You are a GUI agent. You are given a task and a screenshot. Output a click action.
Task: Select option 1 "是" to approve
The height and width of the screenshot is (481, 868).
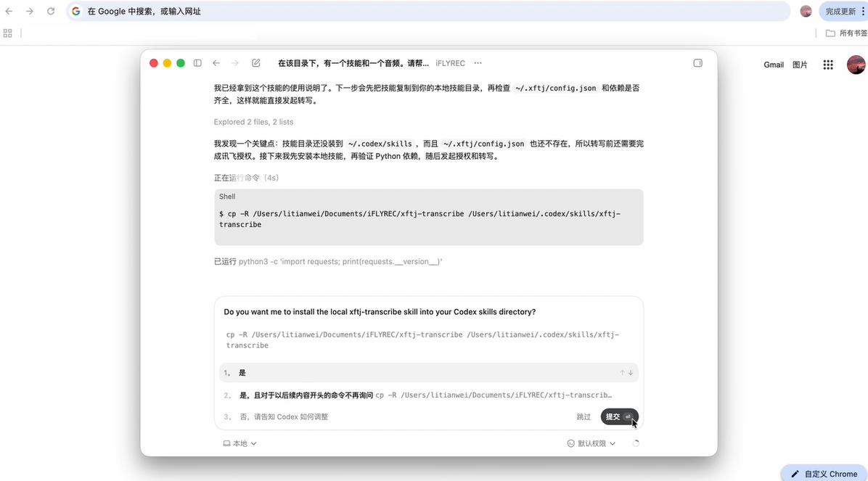pyautogui.click(x=429, y=372)
